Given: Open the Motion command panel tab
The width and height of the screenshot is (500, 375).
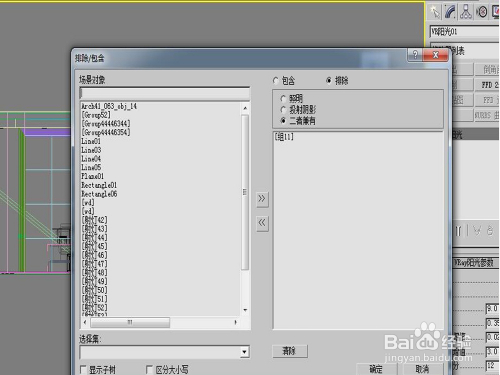Looking at the screenshot, I should (x=481, y=12).
